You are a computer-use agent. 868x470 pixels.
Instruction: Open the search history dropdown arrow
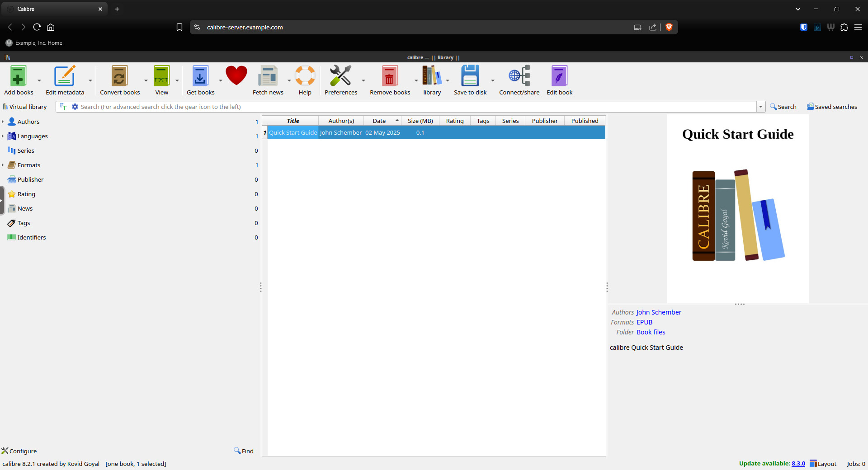tap(761, 107)
